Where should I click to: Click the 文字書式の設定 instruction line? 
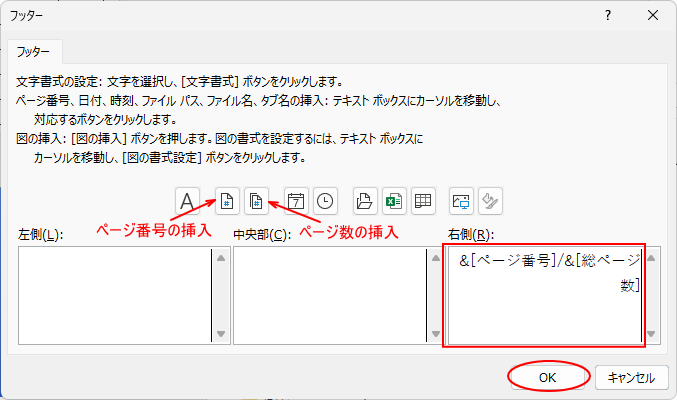point(180,81)
